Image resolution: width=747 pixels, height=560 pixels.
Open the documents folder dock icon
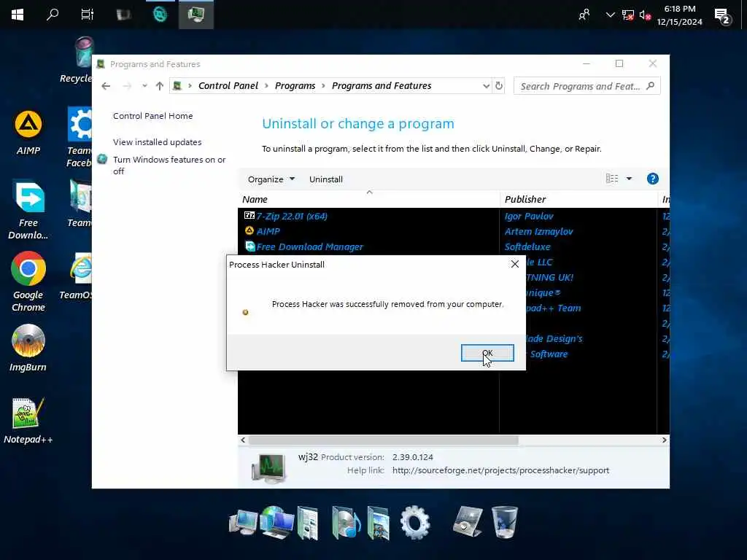coord(308,522)
